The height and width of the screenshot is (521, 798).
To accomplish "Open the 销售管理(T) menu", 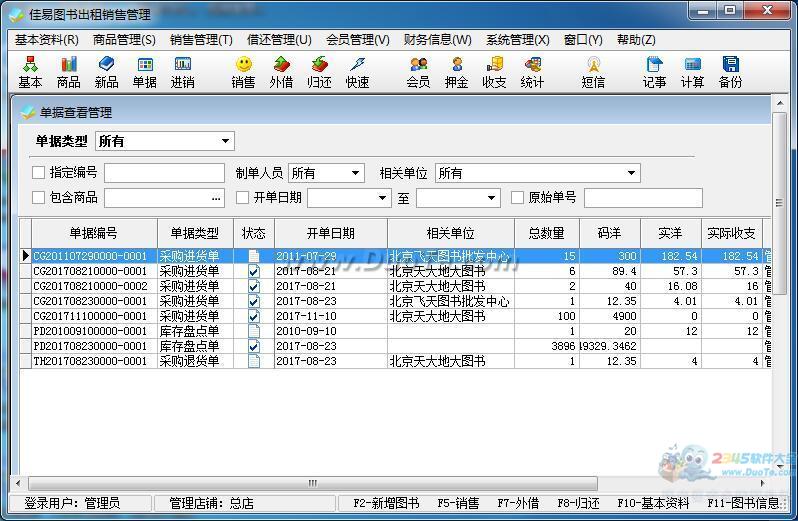I will pos(202,40).
